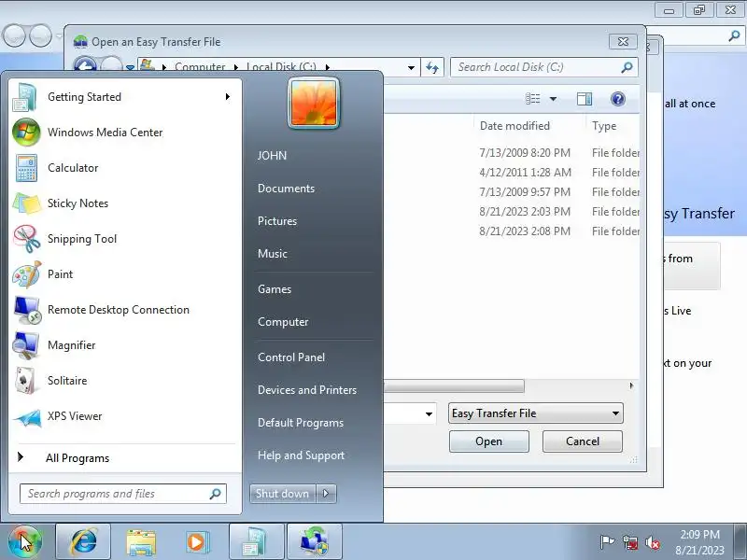
Task: Click the XPS Viewer paper plane icon
Action: 26,417
